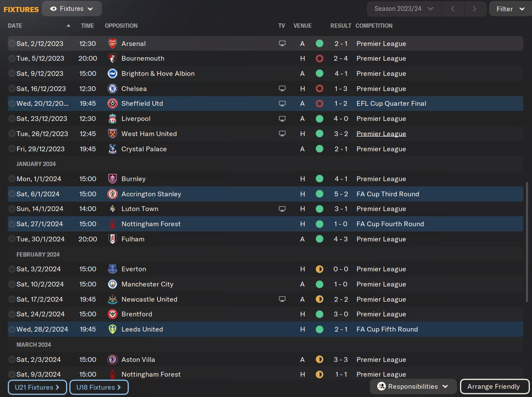This screenshot has width=532, height=397.
Task: Click the TV icon for West Ham match
Action: tap(282, 134)
